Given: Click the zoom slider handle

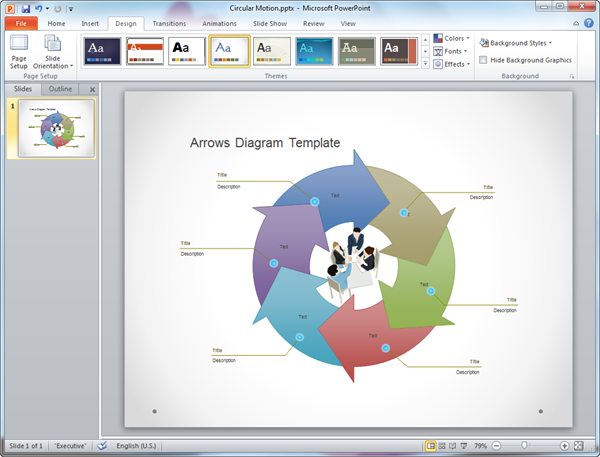Looking at the screenshot, I should tap(524, 445).
